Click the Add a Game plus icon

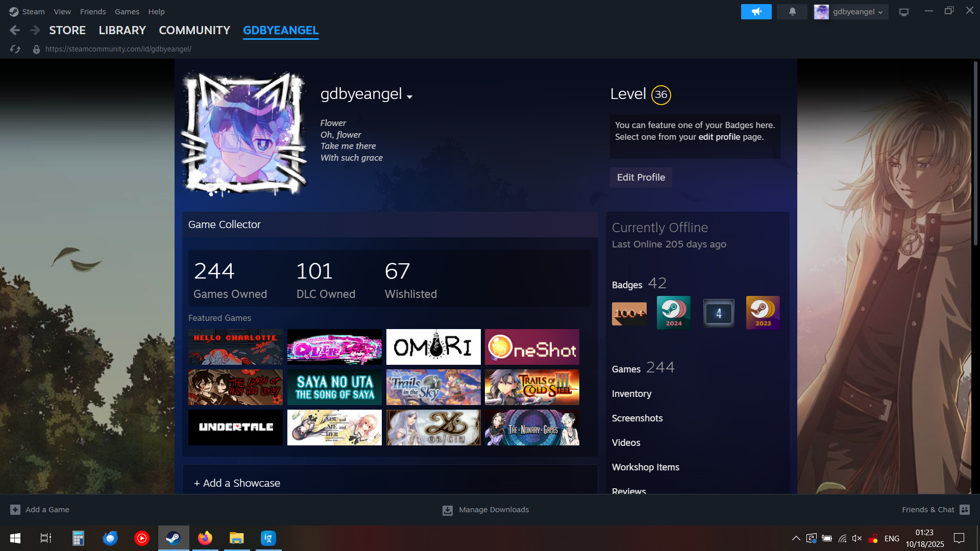[15, 510]
